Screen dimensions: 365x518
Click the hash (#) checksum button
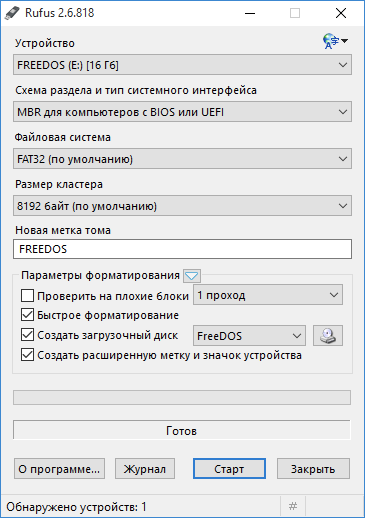click(x=293, y=507)
